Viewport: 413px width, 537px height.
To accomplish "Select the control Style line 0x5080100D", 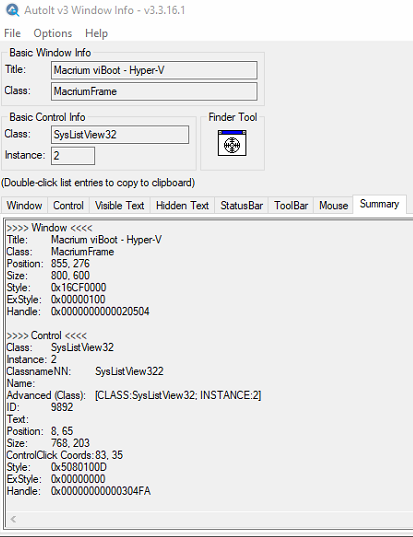I will pyautogui.click(x=57, y=467).
